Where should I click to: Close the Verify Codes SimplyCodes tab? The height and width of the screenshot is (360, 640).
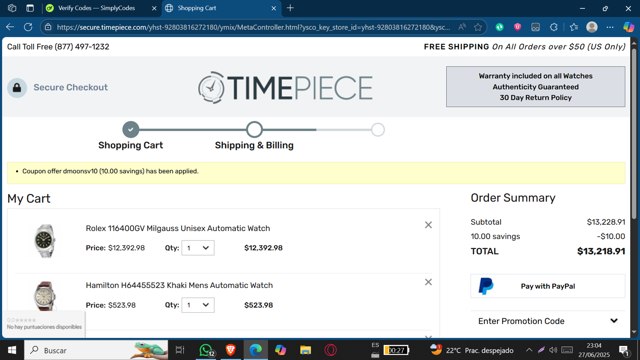[154, 8]
